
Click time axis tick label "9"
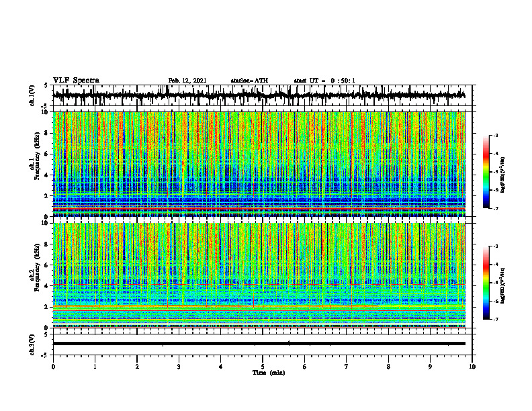tap(430, 367)
